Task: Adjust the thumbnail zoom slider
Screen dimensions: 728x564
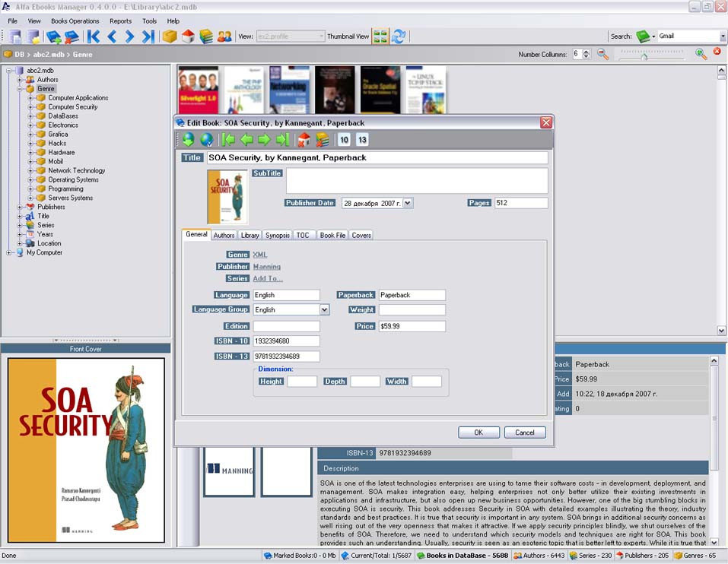Action: (644, 56)
